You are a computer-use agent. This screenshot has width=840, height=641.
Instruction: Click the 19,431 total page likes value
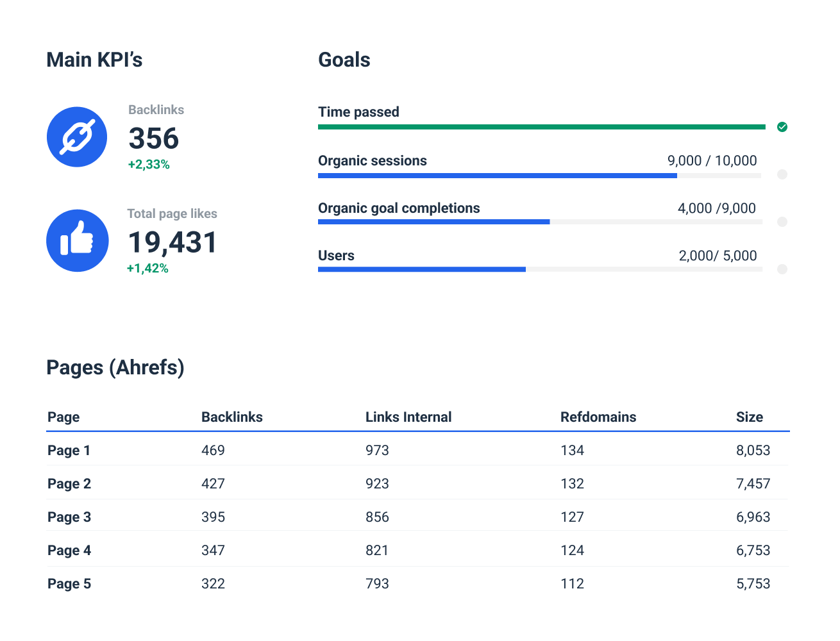[172, 242]
